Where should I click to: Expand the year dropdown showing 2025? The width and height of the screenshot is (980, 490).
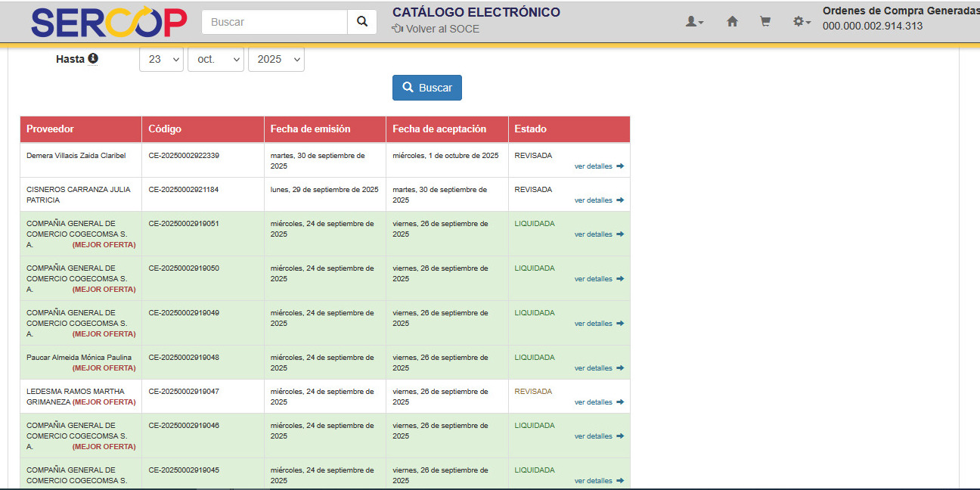click(x=276, y=59)
